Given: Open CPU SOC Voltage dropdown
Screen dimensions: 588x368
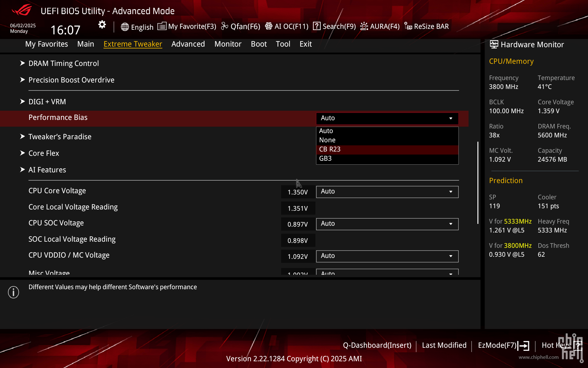Looking at the screenshot, I should pos(387,224).
